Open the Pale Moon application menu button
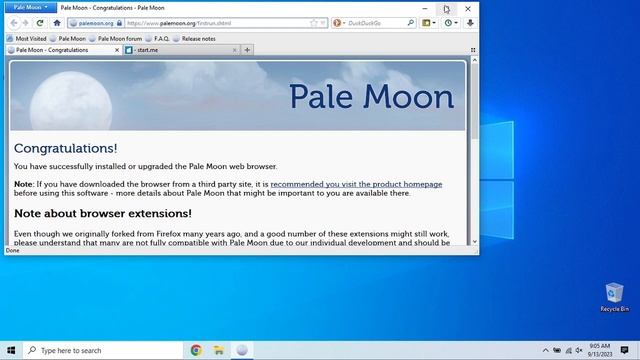This screenshot has width=640, height=360. 30,7
